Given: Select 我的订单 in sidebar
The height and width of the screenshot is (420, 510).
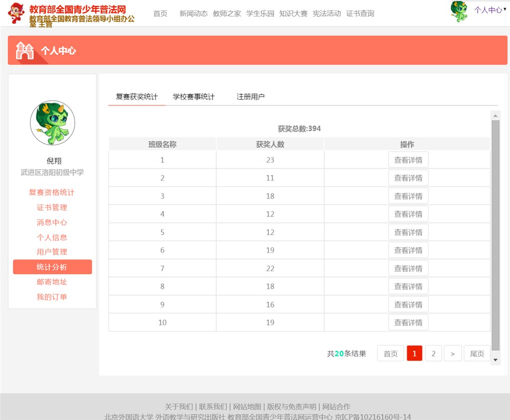Looking at the screenshot, I should (x=52, y=297).
